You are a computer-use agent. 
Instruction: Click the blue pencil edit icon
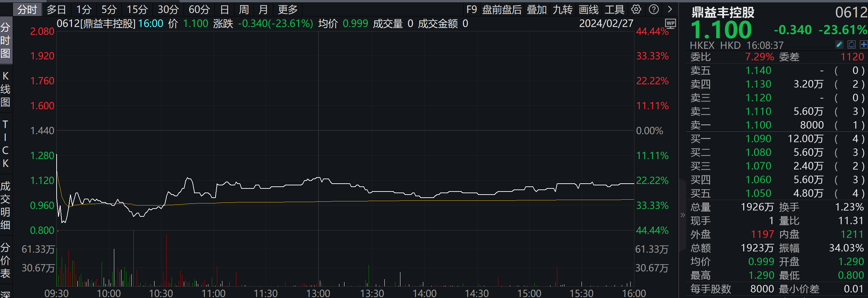click(839, 45)
